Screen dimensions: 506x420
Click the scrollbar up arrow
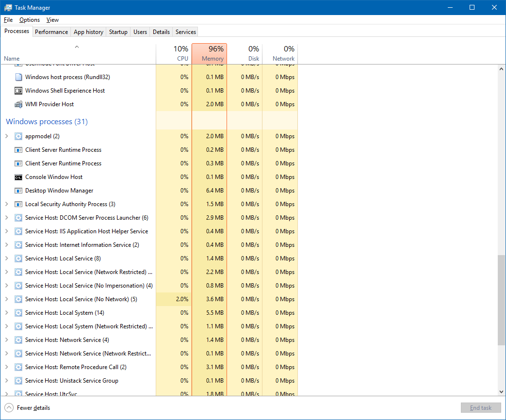(501, 69)
